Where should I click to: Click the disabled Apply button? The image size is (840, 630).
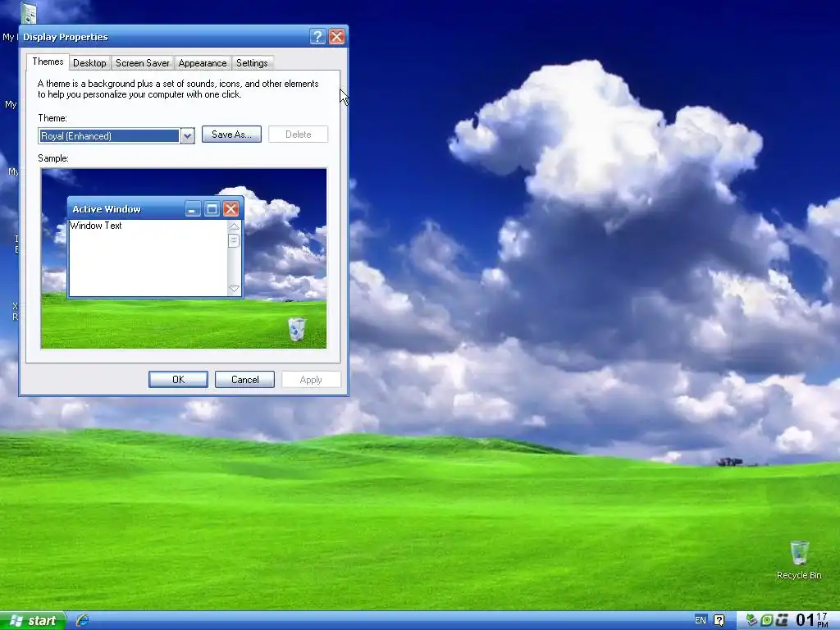pyautogui.click(x=311, y=379)
